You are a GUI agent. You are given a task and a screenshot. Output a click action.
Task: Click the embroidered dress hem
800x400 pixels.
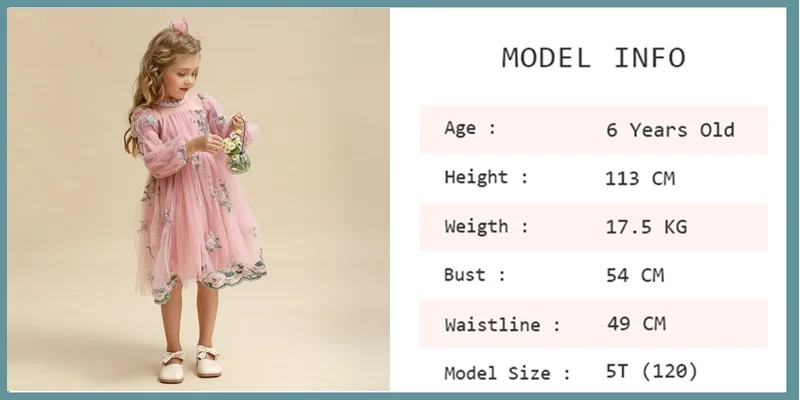[209, 280]
